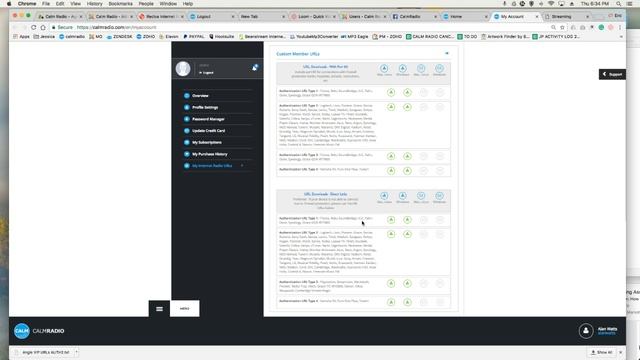Go to the browser home button
This screenshot has height=360, width=640.
pos(43,27)
